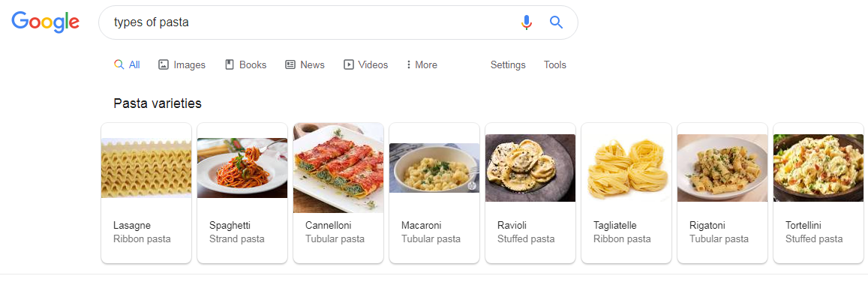Image resolution: width=868 pixels, height=291 pixels.
Task: Switch to the Books tab
Action: 246,64
